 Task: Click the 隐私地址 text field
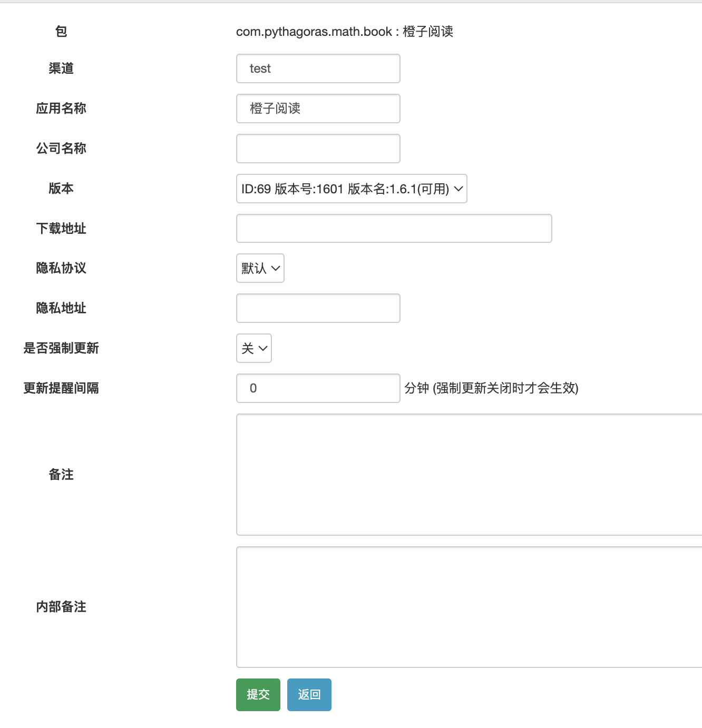[x=318, y=308]
